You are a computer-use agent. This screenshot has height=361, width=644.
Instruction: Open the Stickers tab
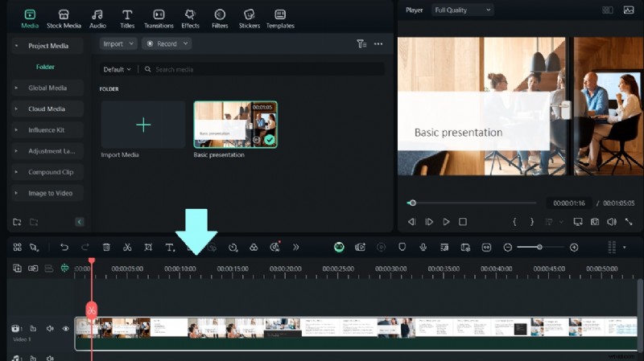pos(250,19)
